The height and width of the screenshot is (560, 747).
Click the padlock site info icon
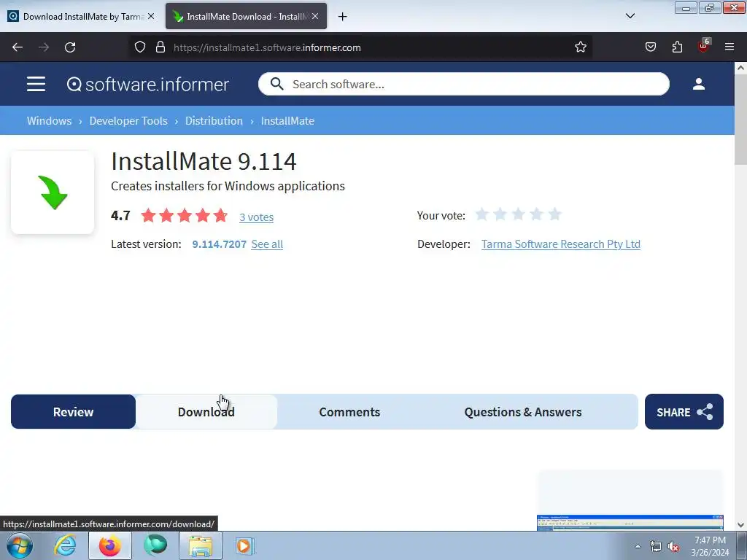click(x=160, y=47)
